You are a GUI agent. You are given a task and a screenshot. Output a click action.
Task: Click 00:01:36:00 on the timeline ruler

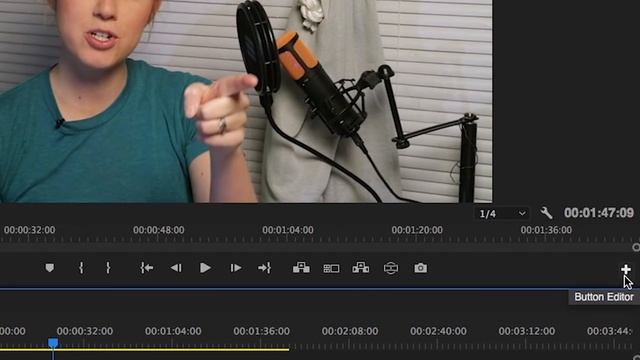(x=261, y=331)
